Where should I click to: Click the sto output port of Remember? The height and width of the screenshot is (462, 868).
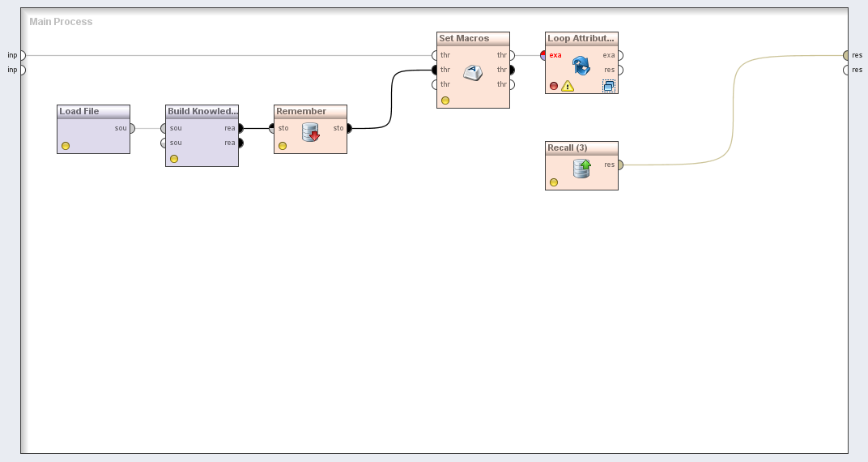(349, 128)
